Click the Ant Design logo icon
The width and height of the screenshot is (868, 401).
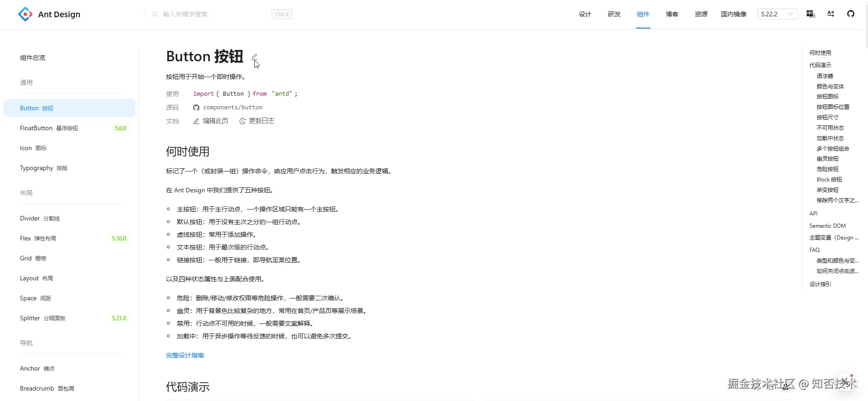point(25,14)
